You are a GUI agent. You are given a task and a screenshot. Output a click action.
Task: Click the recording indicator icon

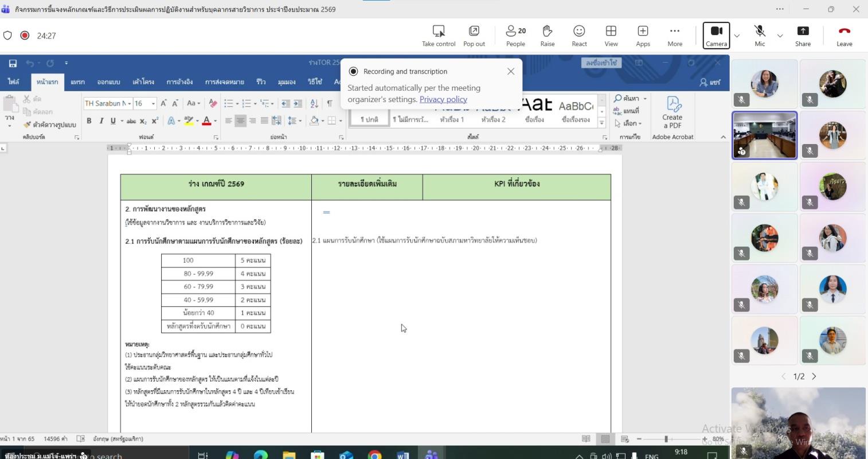click(x=25, y=36)
